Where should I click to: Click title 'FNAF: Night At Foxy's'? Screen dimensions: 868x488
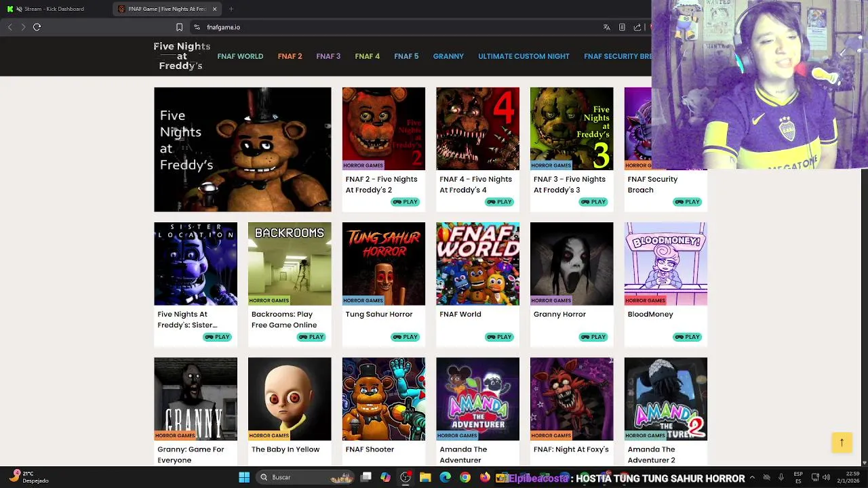tap(571, 449)
